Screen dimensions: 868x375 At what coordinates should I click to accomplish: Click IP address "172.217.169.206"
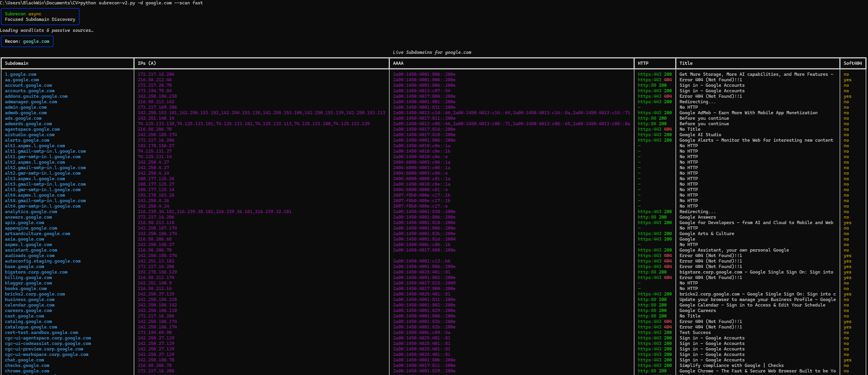[157, 107]
